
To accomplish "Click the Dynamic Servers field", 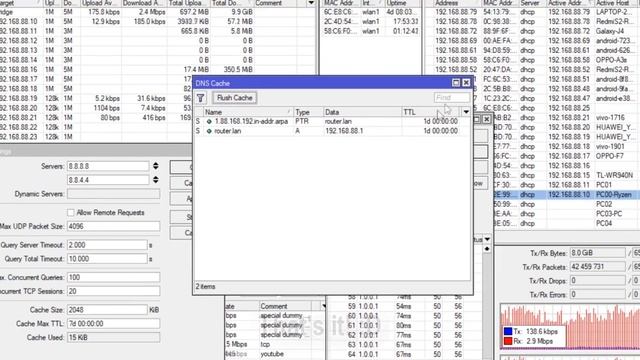I will (x=113, y=194).
